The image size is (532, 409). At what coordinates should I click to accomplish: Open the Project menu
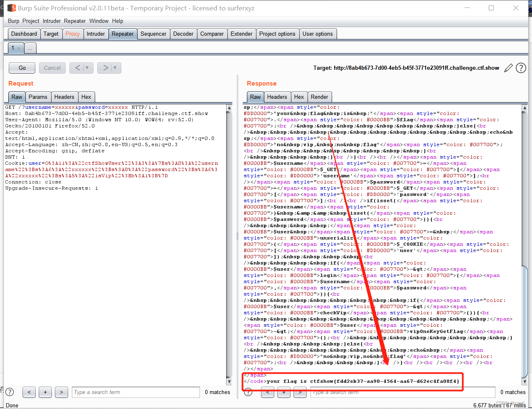click(31, 21)
